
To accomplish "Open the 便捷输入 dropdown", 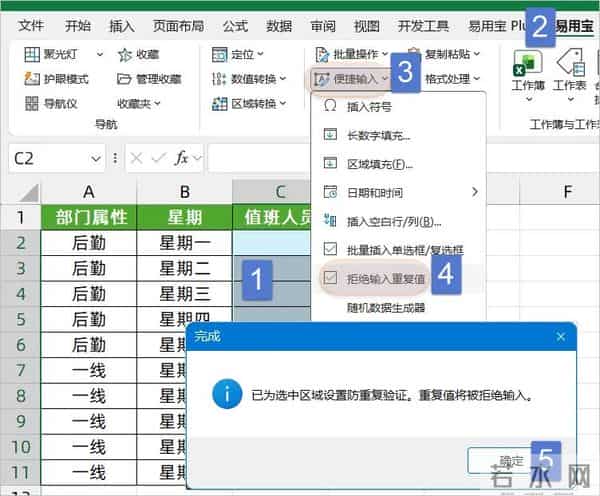I will 351,79.
